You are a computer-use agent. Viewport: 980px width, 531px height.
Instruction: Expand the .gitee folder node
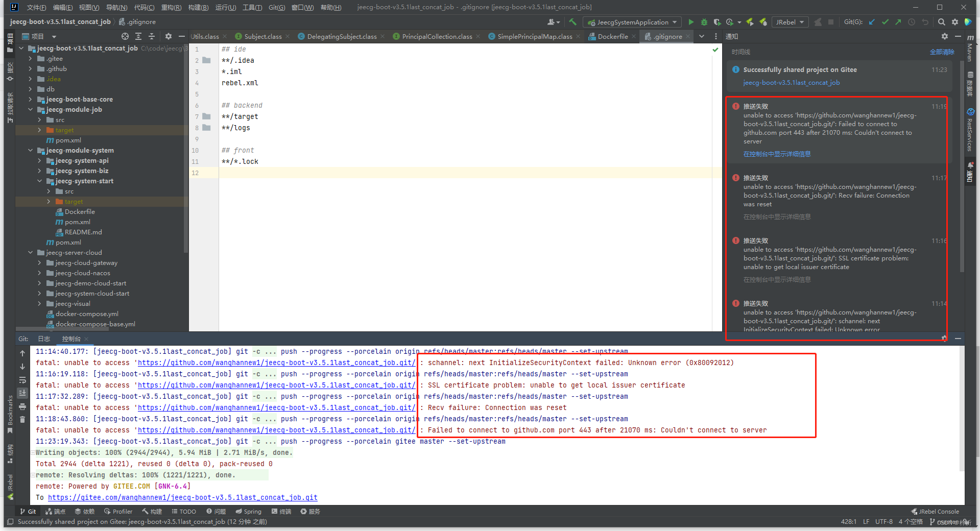point(30,58)
